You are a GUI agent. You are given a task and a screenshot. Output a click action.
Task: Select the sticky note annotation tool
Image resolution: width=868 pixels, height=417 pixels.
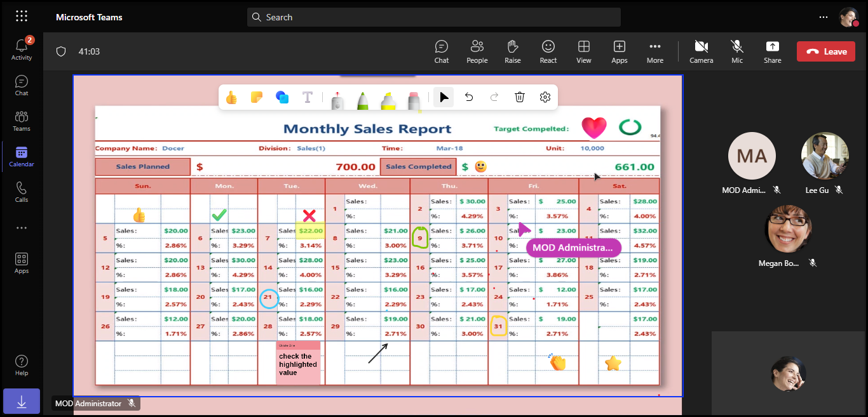tap(257, 97)
